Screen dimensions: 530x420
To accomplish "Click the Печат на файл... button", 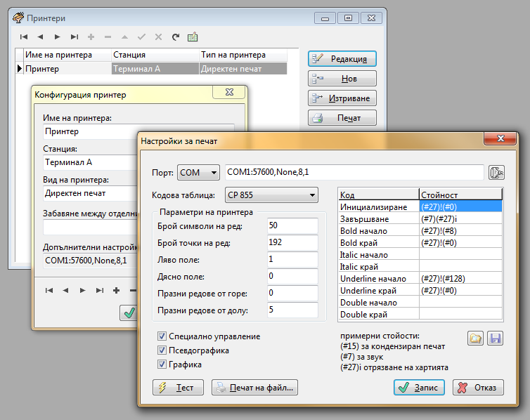I will [x=254, y=387].
